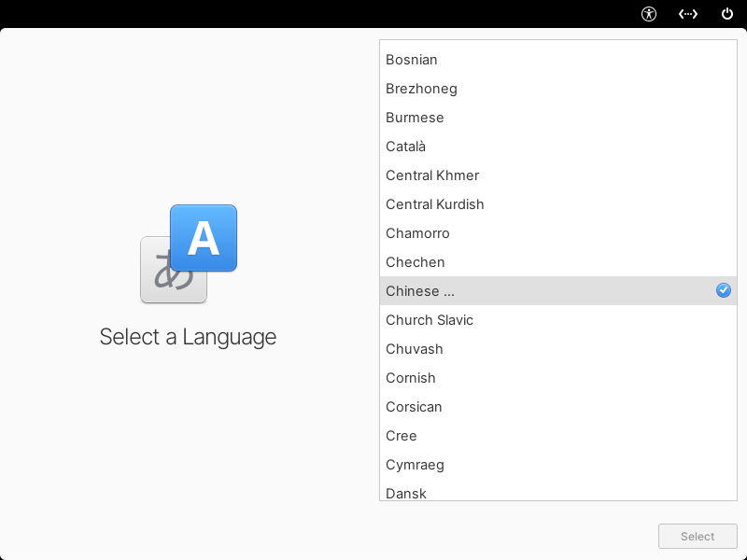The image size is (747, 560).
Task: Choose Brezhoneg from the language list
Action: point(557,89)
